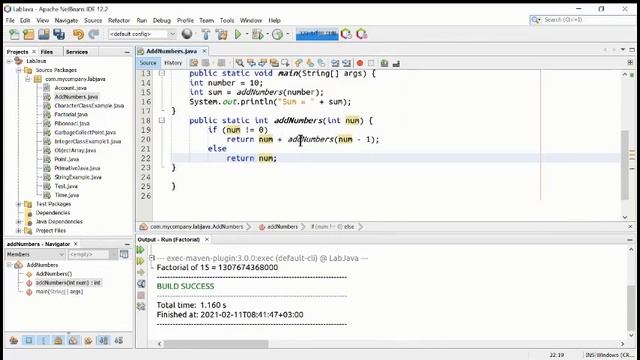Switch to the Services tab
640x360 pixels.
(77, 52)
